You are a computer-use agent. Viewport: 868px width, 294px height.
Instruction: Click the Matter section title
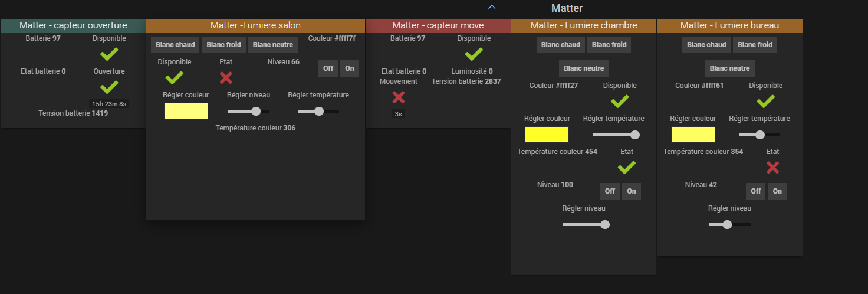click(567, 8)
